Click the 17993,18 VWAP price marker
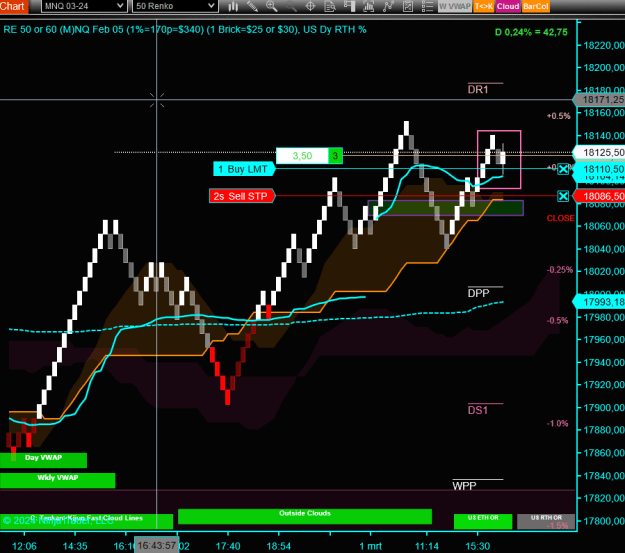Image resolution: width=625 pixels, height=553 pixels. (599, 302)
